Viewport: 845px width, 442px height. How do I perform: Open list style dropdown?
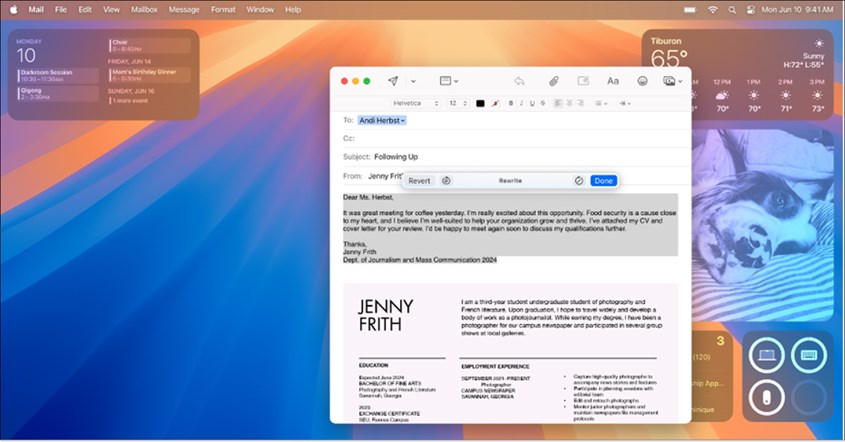click(x=601, y=103)
